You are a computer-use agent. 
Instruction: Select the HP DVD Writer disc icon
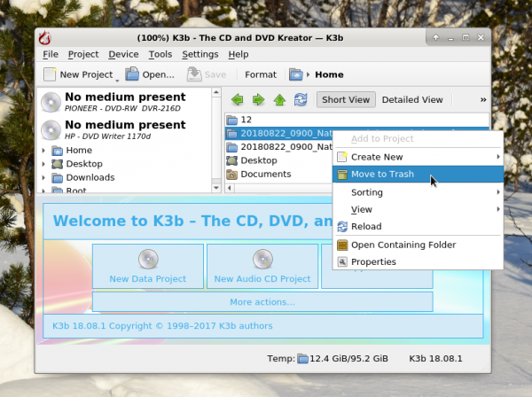click(51, 130)
